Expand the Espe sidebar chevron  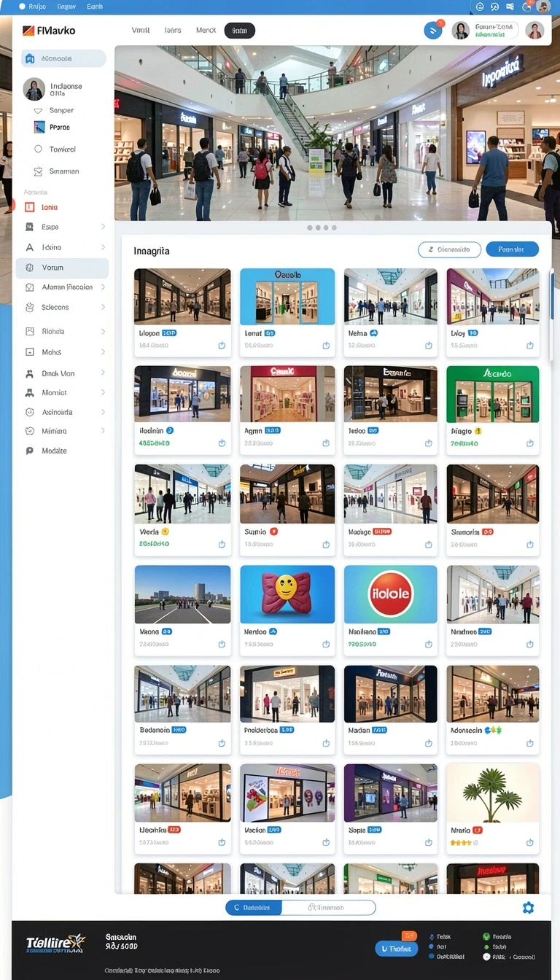[103, 227]
